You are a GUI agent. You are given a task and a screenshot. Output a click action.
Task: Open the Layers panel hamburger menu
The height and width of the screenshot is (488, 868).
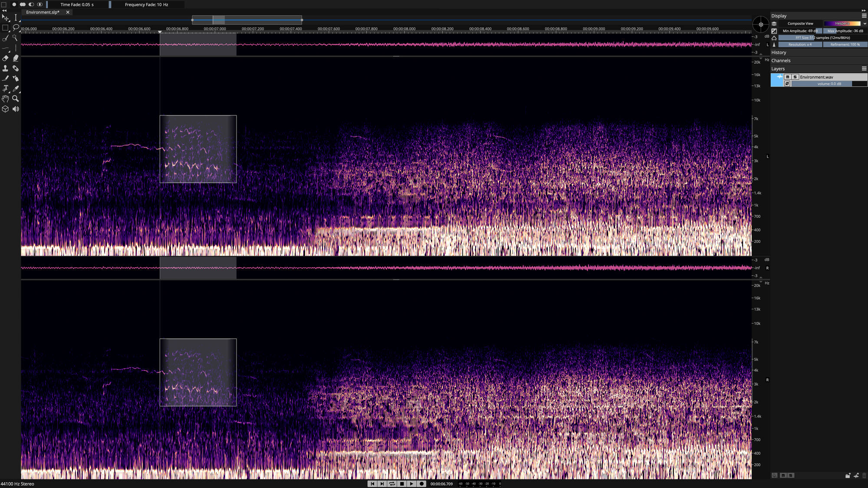click(x=864, y=69)
